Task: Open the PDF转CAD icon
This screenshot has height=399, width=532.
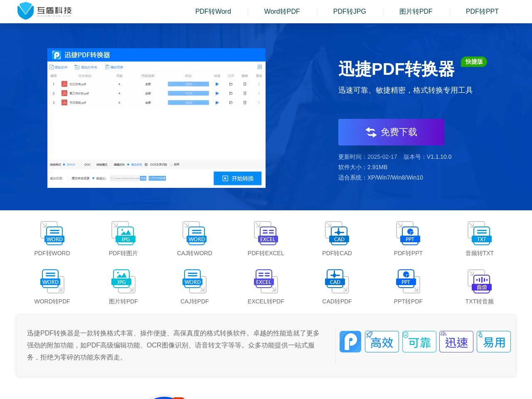Action: 337,233
